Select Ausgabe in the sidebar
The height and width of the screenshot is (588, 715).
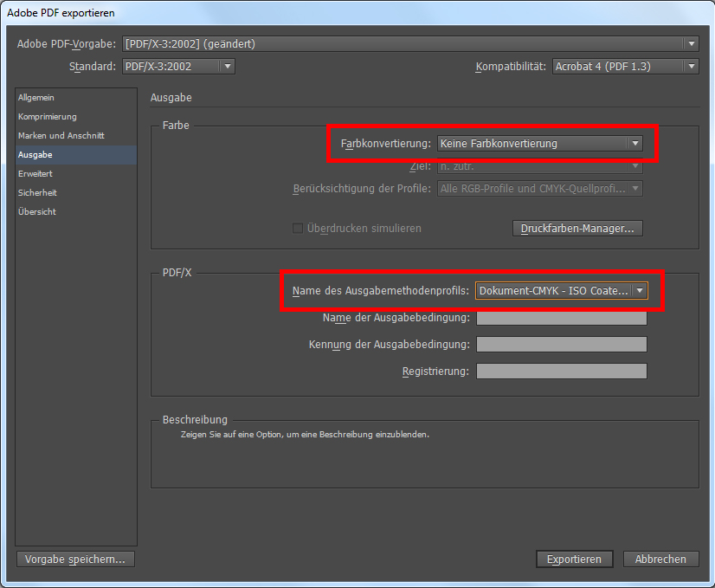point(35,155)
